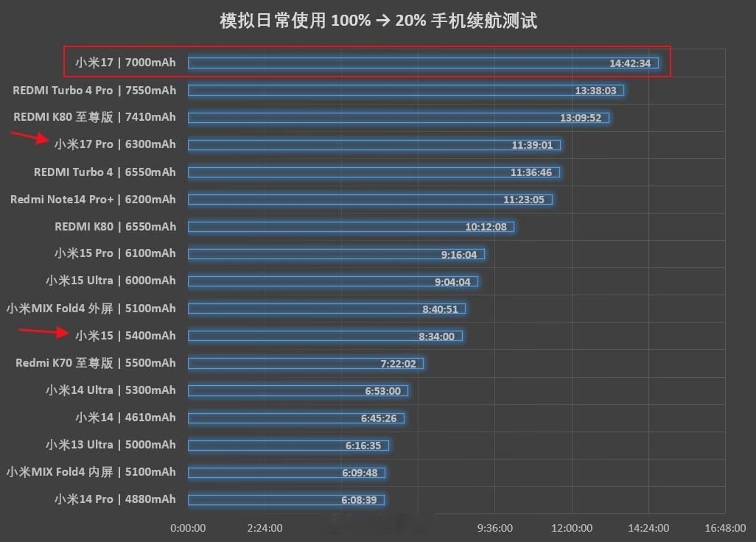
Task: Click the bar value 13:38:03
Action: (x=595, y=91)
